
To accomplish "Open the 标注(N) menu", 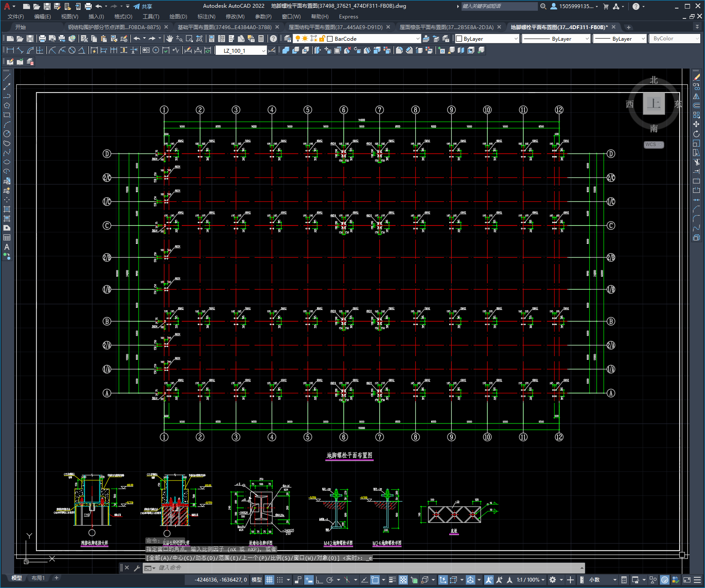I will (x=206, y=17).
